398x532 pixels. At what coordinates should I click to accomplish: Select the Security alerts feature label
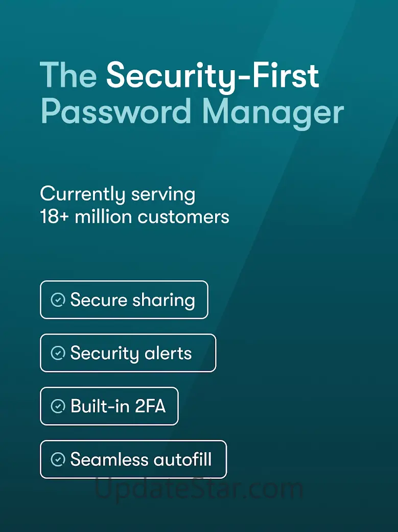click(x=131, y=353)
